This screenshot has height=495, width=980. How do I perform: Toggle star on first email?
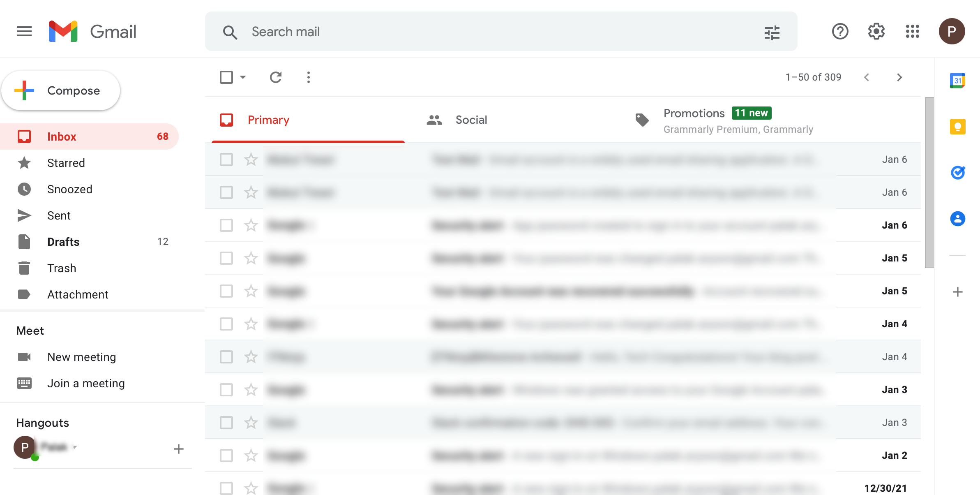251,160
